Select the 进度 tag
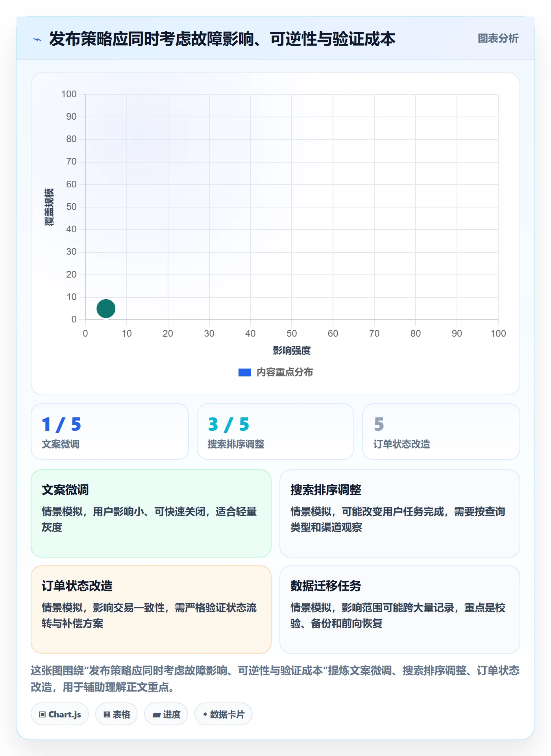551x756 pixels. coord(166,714)
